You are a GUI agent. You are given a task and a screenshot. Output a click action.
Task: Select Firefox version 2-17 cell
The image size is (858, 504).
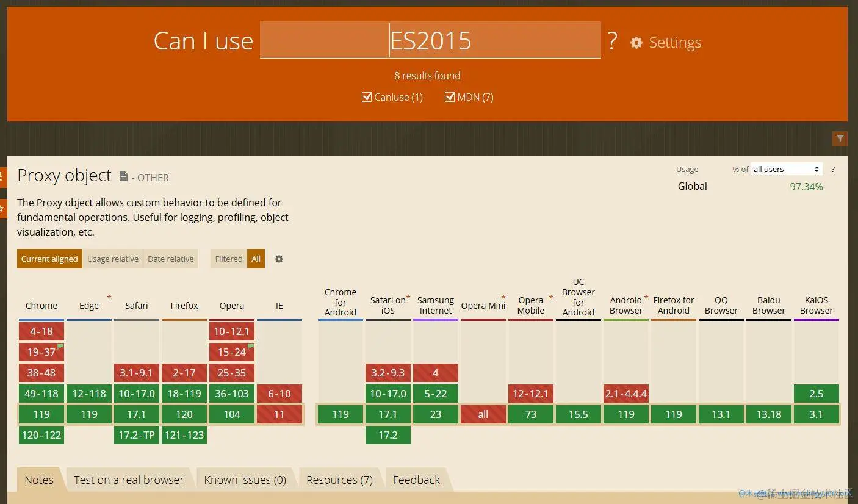point(184,373)
